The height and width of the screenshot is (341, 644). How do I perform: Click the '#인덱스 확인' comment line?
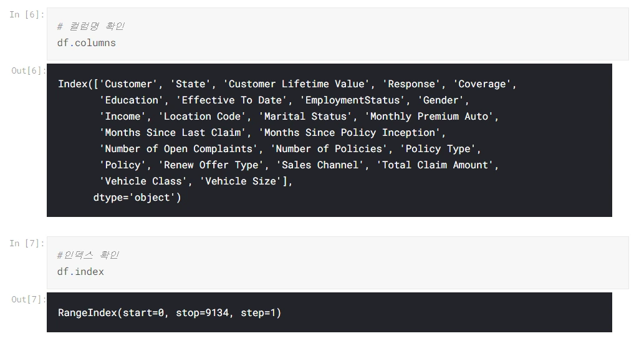[88, 255]
